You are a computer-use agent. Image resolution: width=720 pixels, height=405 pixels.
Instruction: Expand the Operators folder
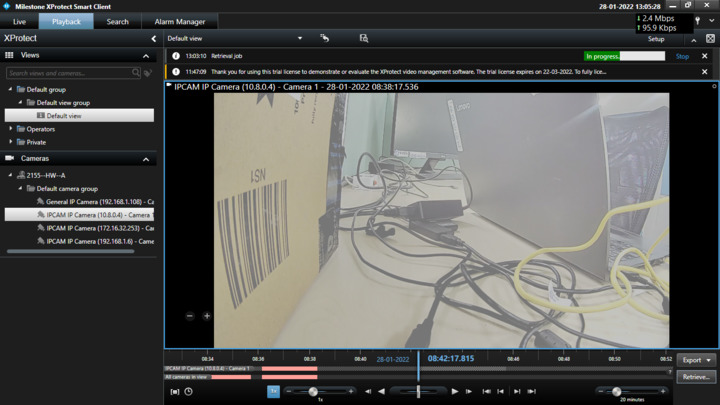coord(12,129)
